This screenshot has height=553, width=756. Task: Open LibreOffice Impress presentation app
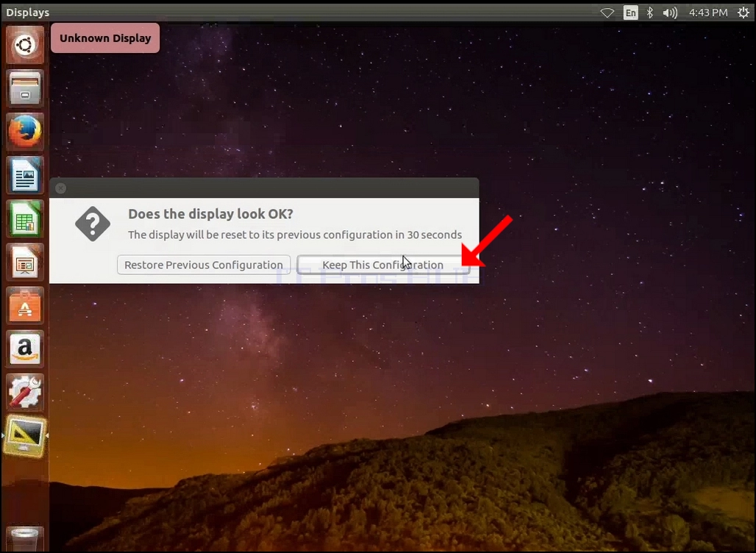tap(25, 263)
